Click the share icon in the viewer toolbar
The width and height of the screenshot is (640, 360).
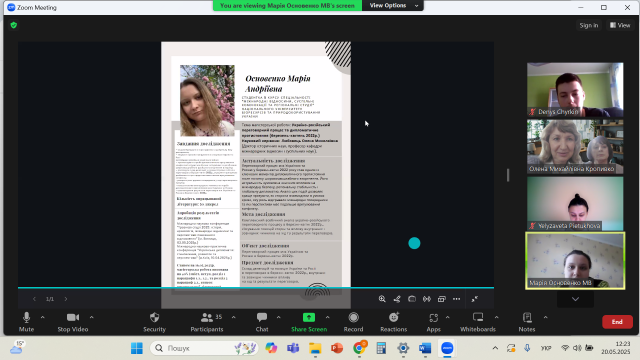pyautogui.click(x=397, y=299)
